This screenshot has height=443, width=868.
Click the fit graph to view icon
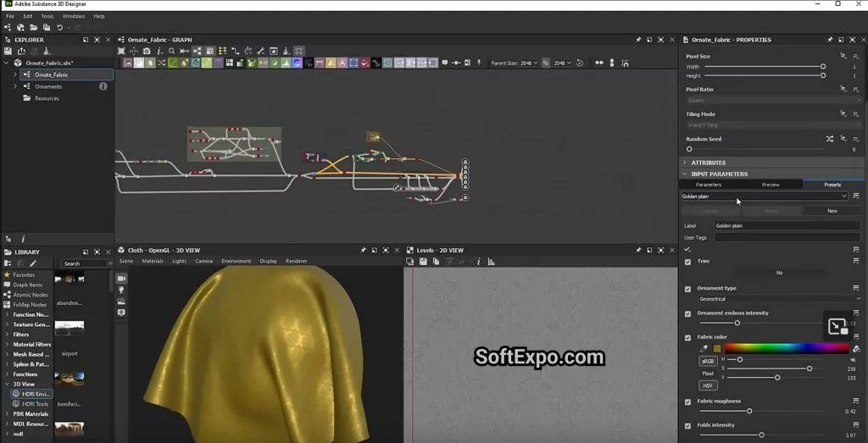[x=121, y=51]
